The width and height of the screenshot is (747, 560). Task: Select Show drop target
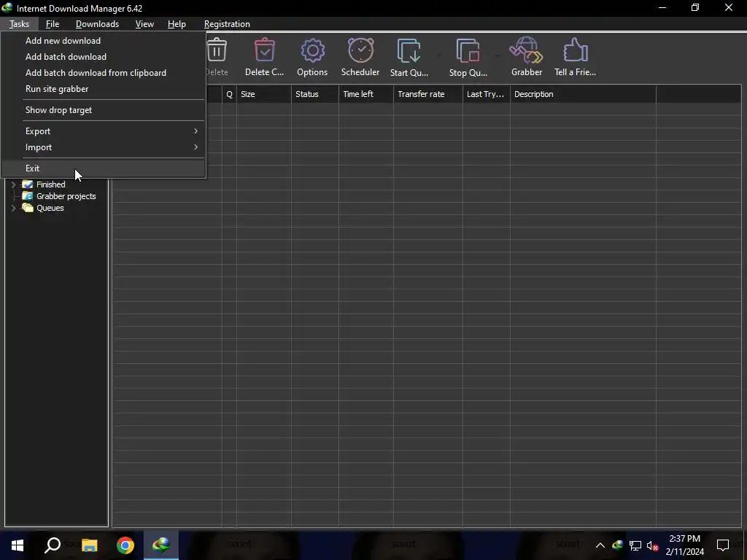click(104, 110)
